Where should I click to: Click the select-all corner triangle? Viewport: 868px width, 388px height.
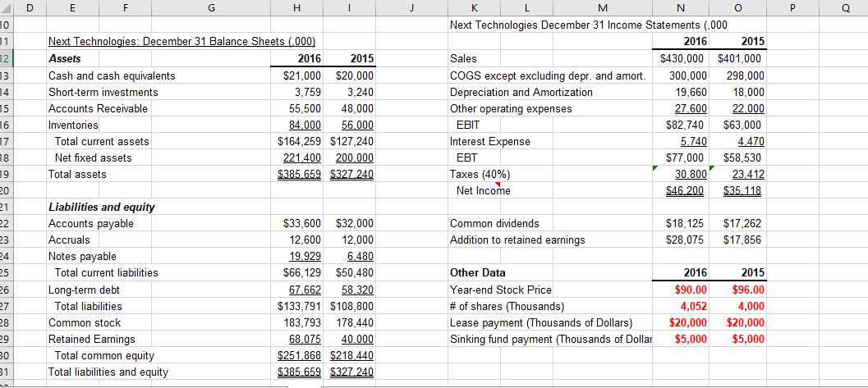(x=6, y=8)
